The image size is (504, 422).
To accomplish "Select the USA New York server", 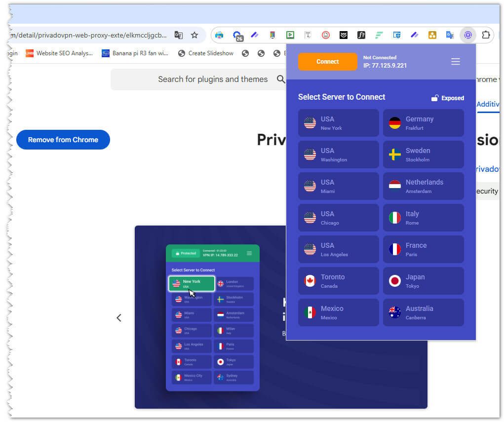I will (x=338, y=123).
